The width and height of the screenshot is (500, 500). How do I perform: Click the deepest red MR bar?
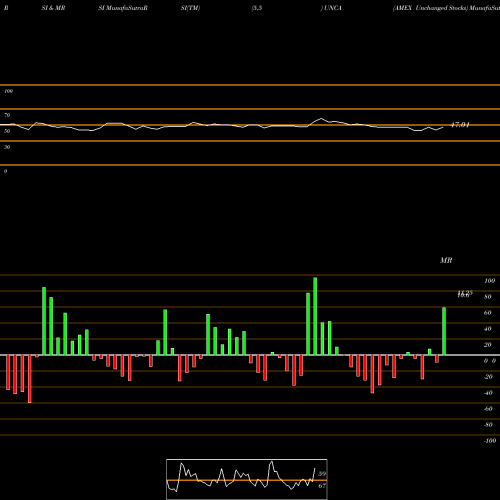coord(30,379)
